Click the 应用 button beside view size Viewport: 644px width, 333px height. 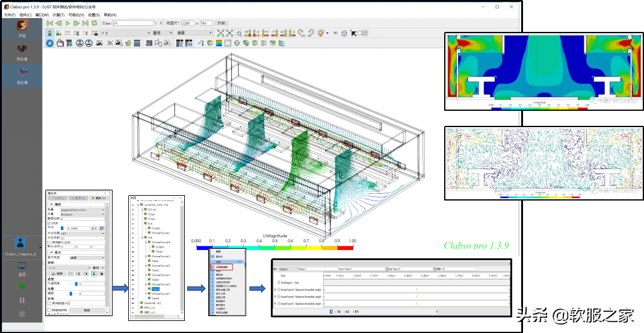(x=222, y=23)
